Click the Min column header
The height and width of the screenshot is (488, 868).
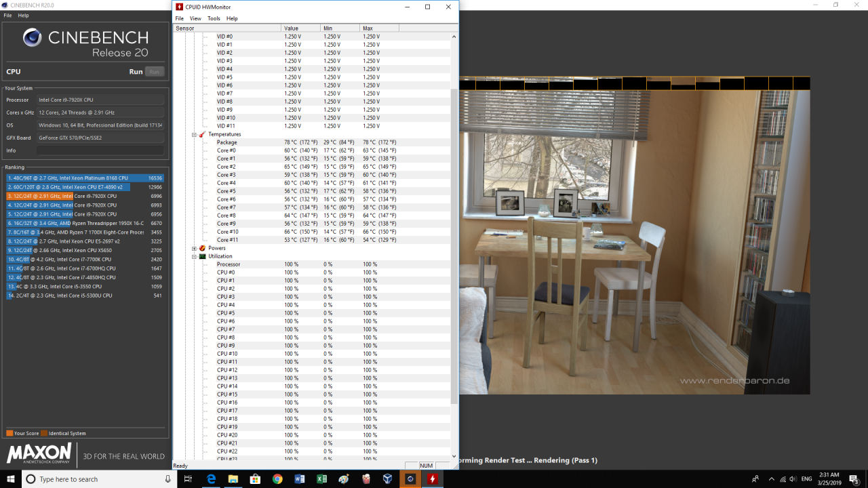click(x=340, y=28)
